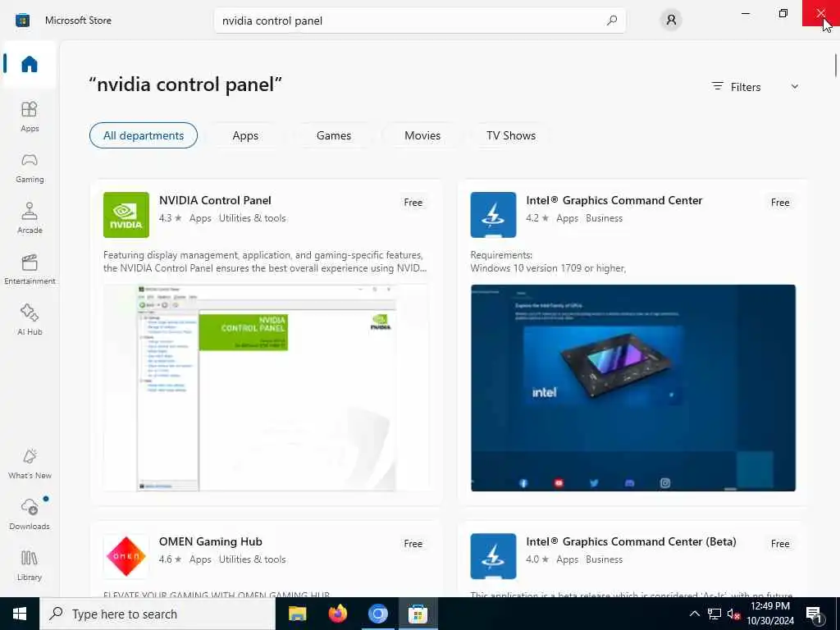The height and width of the screenshot is (630, 840).
Task: Select the TV Shows filter tab
Action: (511, 135)
